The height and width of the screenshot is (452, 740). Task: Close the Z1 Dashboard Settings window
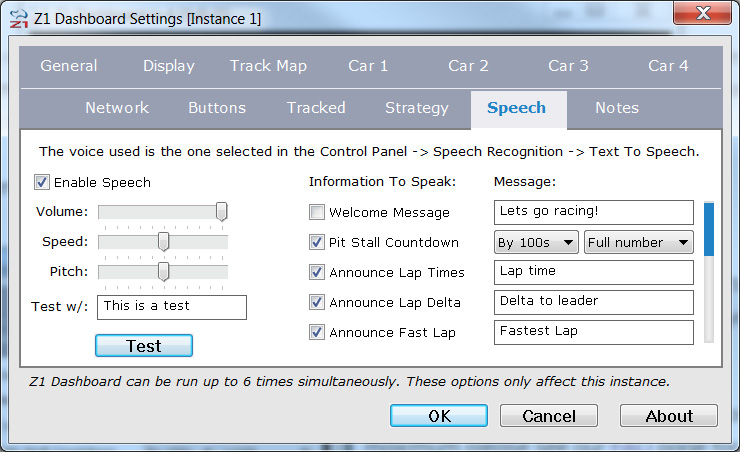pos(702,13)
